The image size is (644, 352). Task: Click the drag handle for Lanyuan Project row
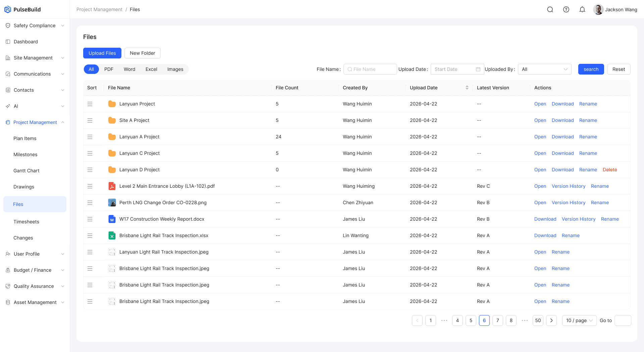click(x=90, y=104)
